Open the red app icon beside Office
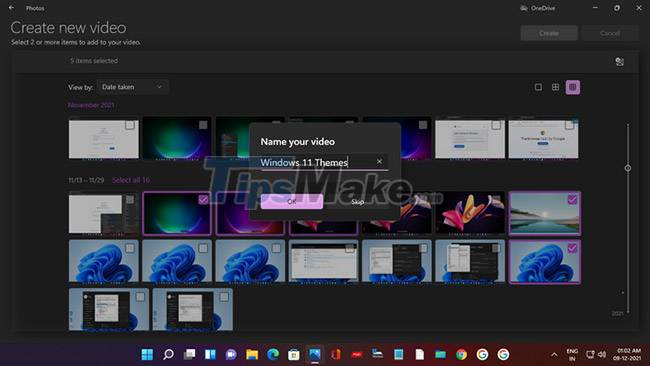Viewport: 650px width, 366px height. (357, 354)
